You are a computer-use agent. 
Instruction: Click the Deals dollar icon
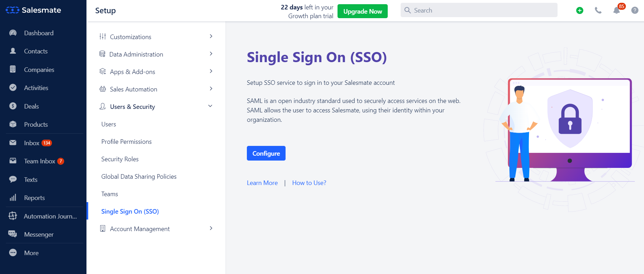13,106
